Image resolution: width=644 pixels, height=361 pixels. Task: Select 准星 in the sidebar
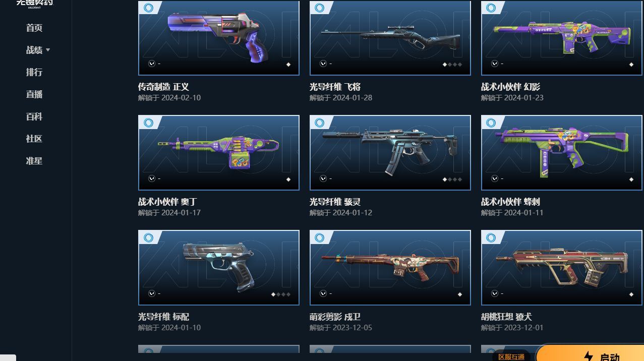tap(34, 161)
